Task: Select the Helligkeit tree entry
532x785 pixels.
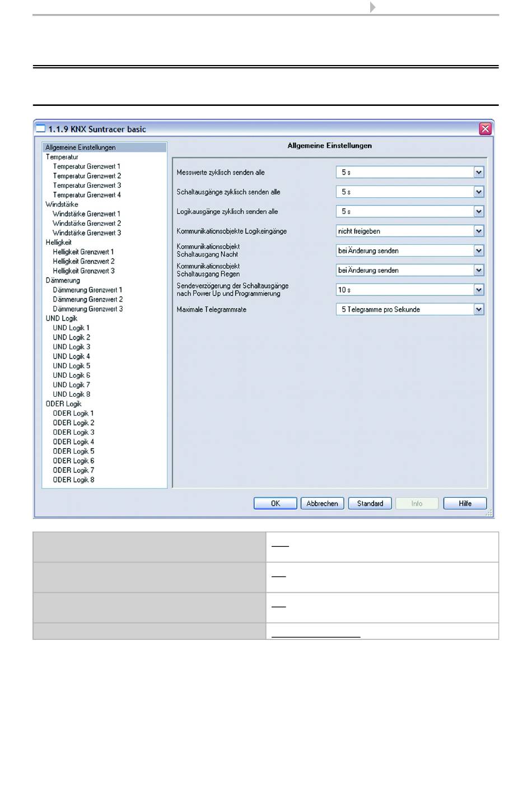Action: point(59,243)
